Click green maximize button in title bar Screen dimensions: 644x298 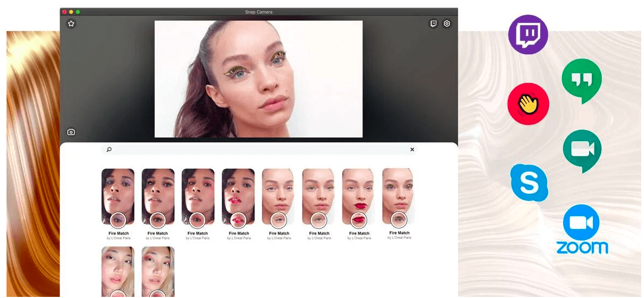[78, 12]
